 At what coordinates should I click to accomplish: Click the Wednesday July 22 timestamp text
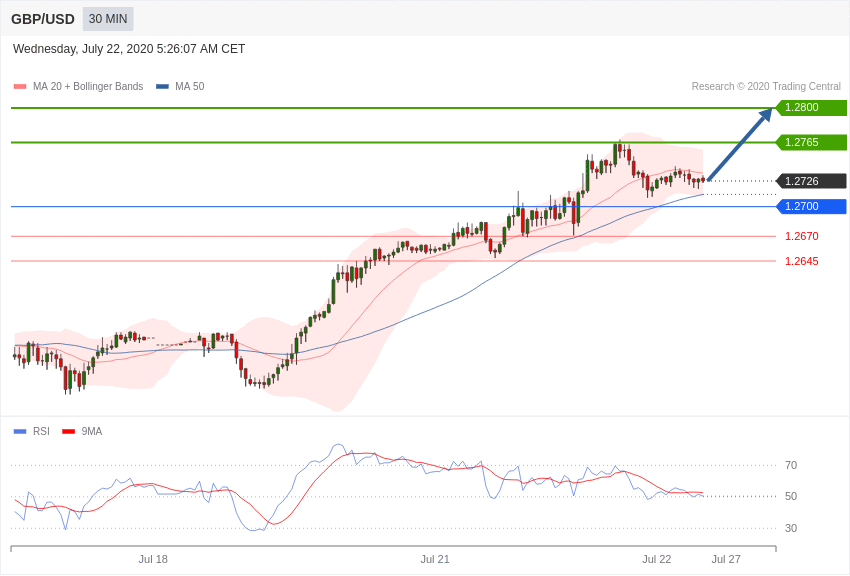129,49
